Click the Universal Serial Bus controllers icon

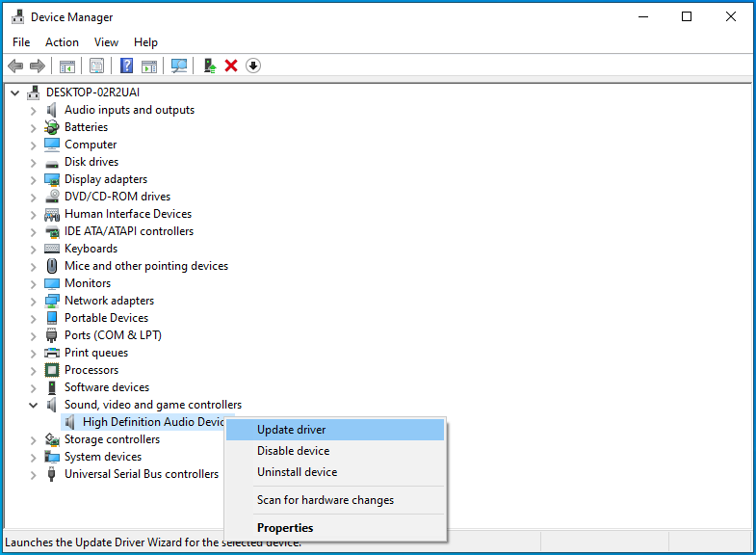pyautogui.click(x=52, y=474)
